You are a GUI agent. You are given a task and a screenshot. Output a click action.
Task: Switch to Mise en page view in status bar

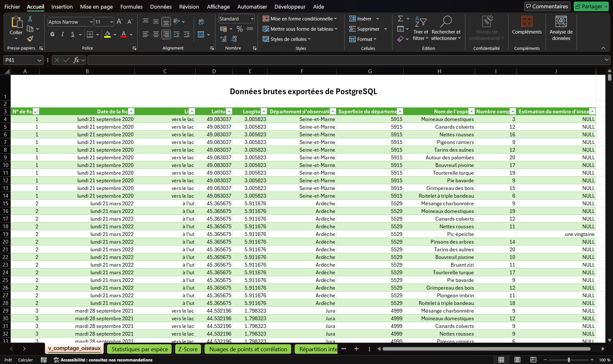pos(517,360)
